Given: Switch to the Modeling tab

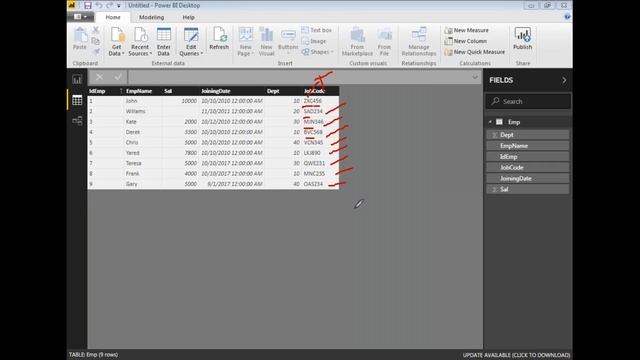Looking at the screenshot, I should 151,17.
